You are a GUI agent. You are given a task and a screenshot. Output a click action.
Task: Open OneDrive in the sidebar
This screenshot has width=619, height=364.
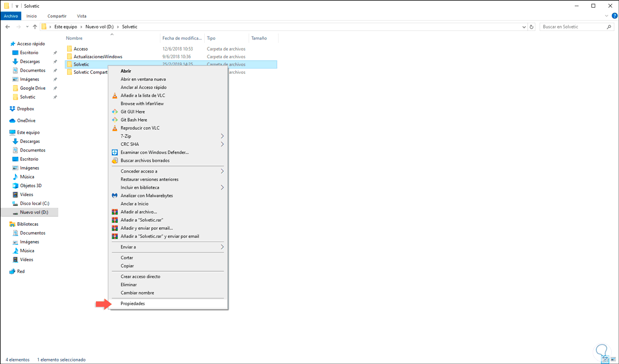tap(26, 121)
